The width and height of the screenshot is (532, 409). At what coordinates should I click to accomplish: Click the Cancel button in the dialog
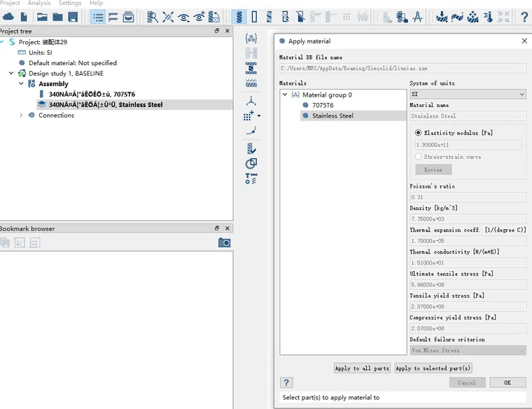[x=467, y=382]
